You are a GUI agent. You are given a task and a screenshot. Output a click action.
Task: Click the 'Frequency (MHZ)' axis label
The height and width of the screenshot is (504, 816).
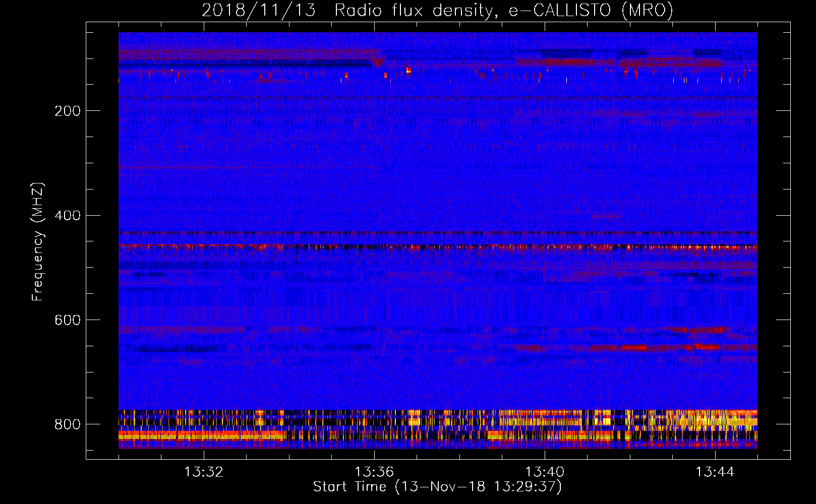point(37,242)
